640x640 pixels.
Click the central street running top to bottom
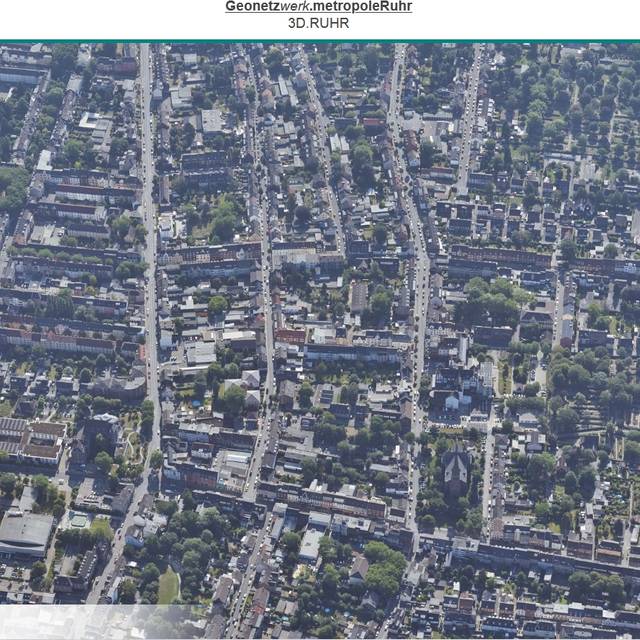click(x=266, y=300)
